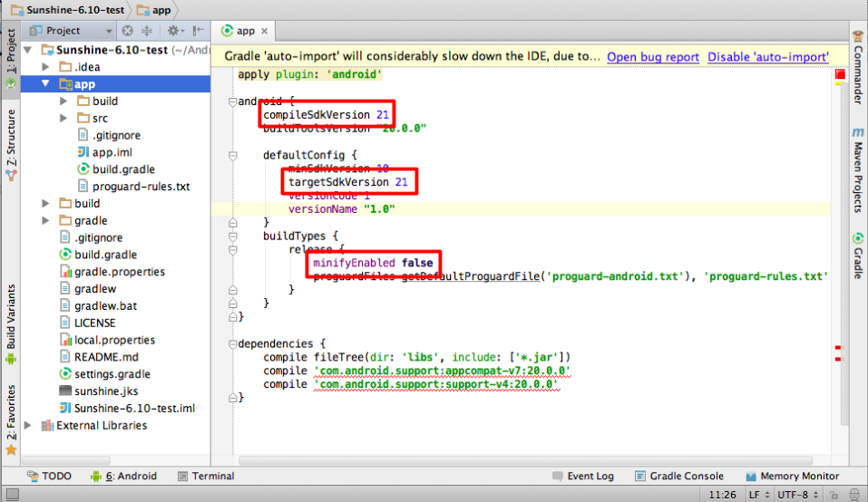Click cursor position 11:26 in status bar
This screenshot has width=868, height=502.
click(722, 495)
